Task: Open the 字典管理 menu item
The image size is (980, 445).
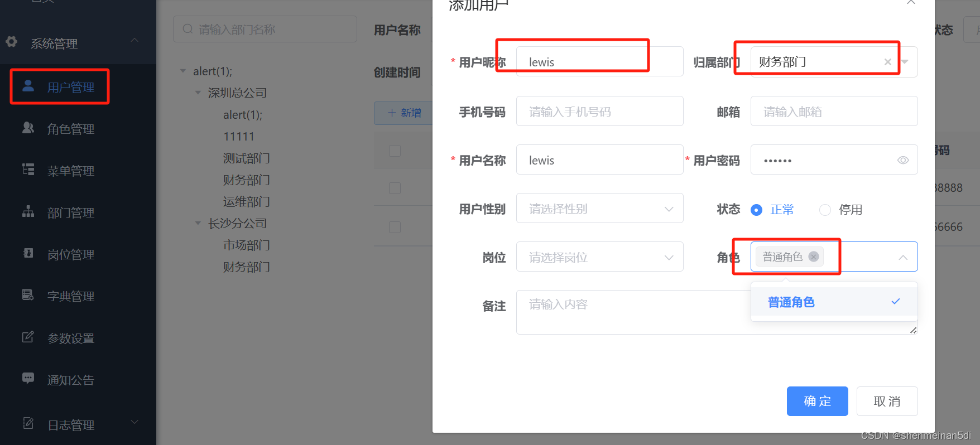Action: [78, 296]
